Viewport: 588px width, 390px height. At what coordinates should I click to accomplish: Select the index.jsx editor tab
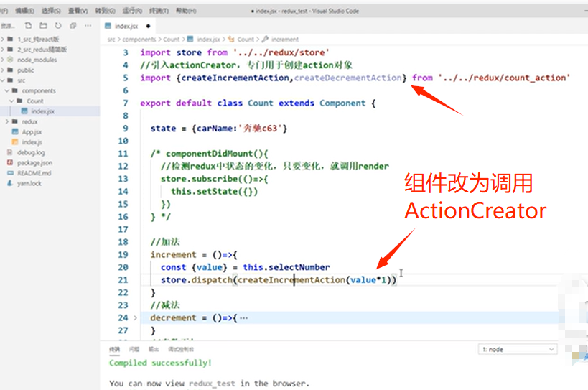pos(126,26)
